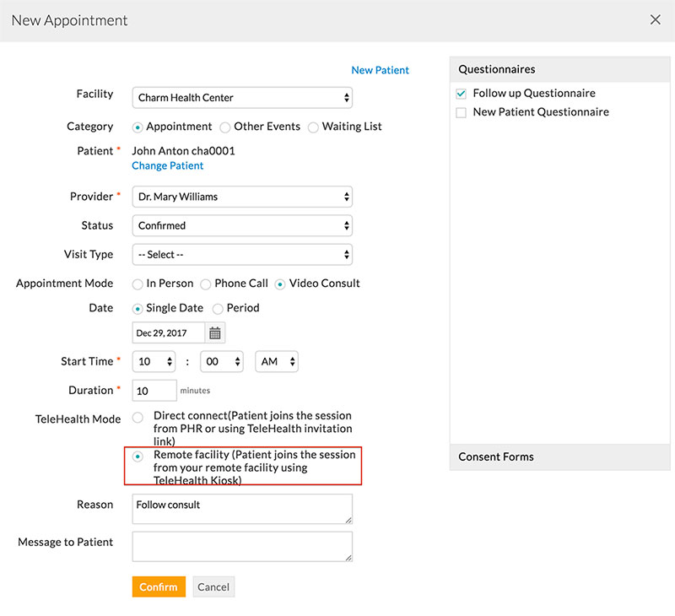Open the Facility dropdown
The width and height of the screenshot is (675, 616).
tap(242, 98)
